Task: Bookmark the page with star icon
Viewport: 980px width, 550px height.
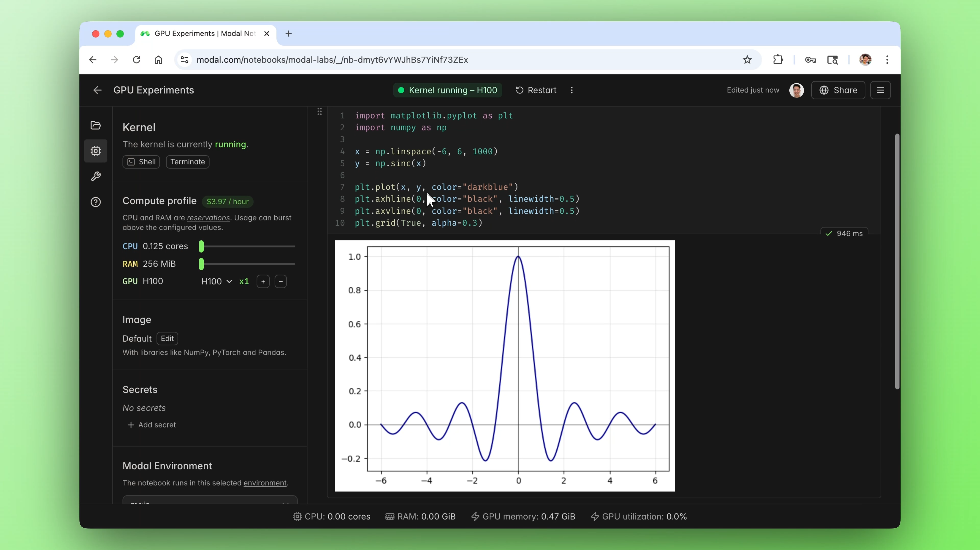Action: point(747,60)
